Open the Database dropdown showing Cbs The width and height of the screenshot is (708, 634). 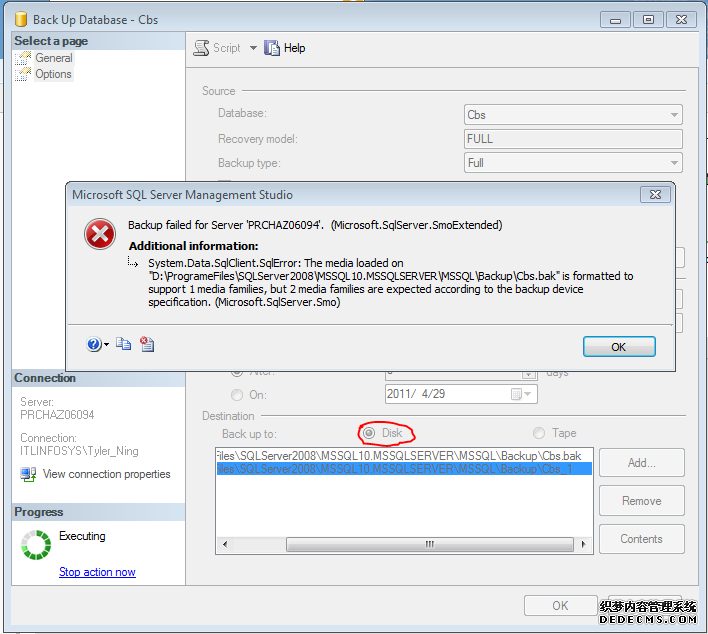(x=673, y=115)
